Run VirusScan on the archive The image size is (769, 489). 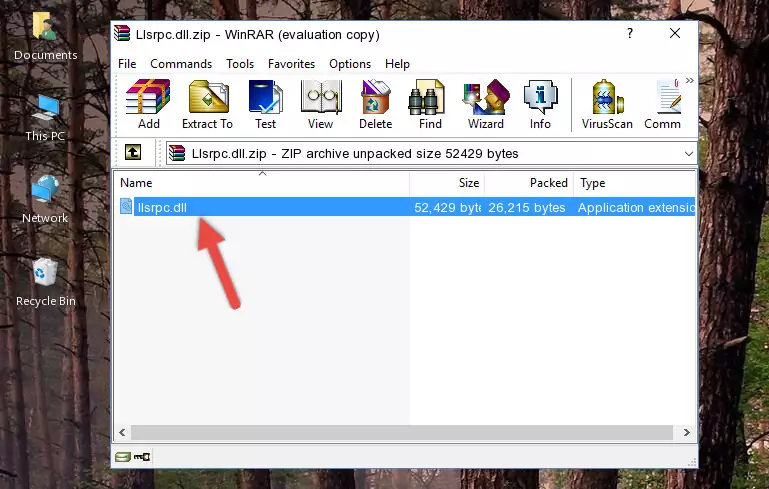point(607,104)
